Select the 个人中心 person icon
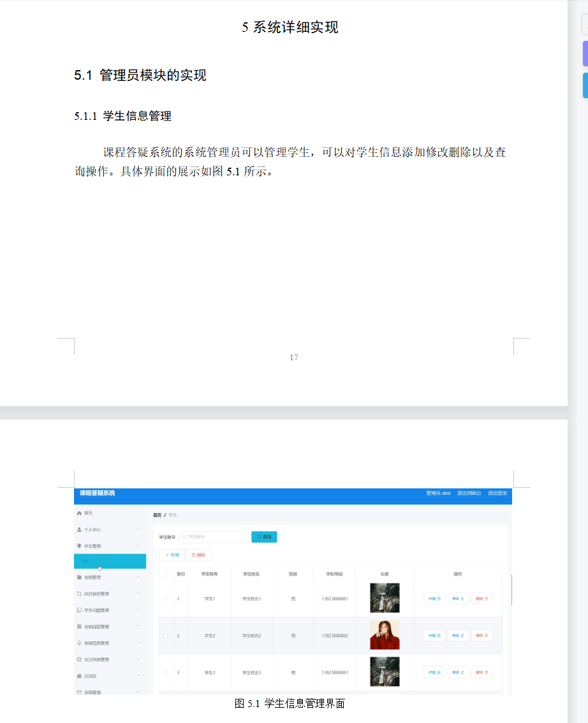This screenshot has width=588, height=723. (79, 530)
